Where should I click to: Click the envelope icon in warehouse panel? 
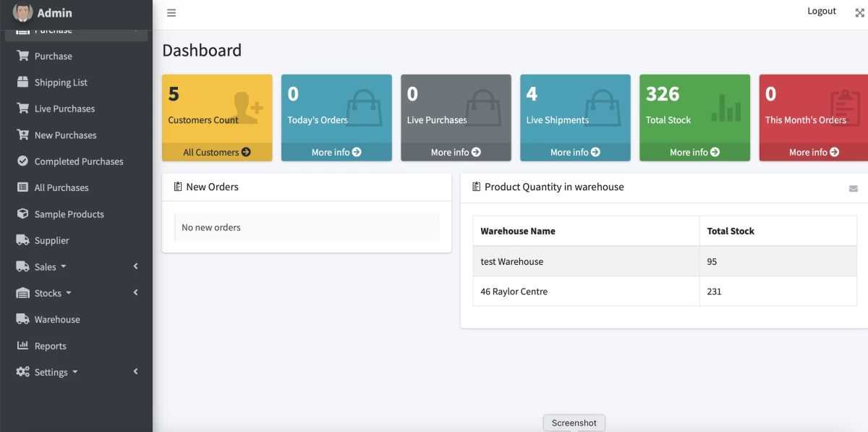[x=854, y=188]
